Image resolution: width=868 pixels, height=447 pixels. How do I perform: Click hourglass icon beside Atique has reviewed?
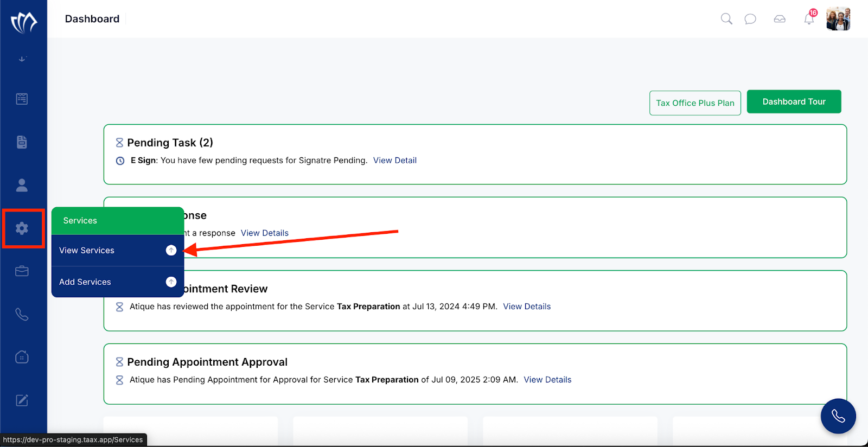click(x=119, y=307)
